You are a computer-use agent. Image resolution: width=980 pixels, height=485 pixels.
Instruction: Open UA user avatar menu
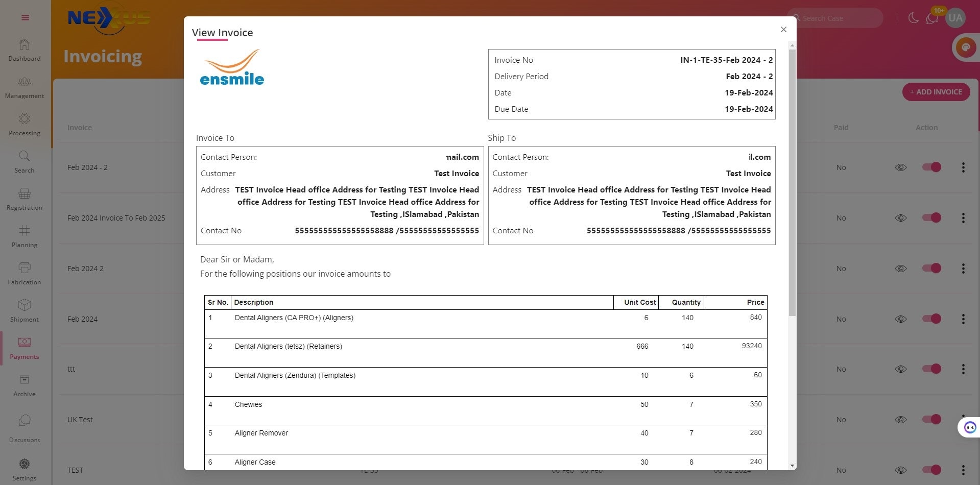pos(955,18)
